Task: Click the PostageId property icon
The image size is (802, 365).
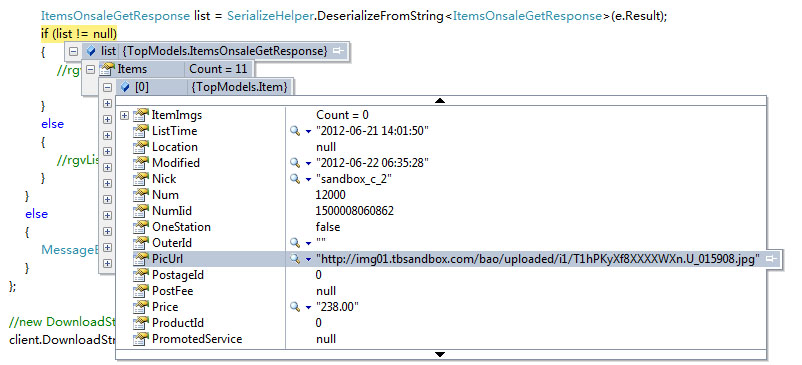Action: [140, 275]
